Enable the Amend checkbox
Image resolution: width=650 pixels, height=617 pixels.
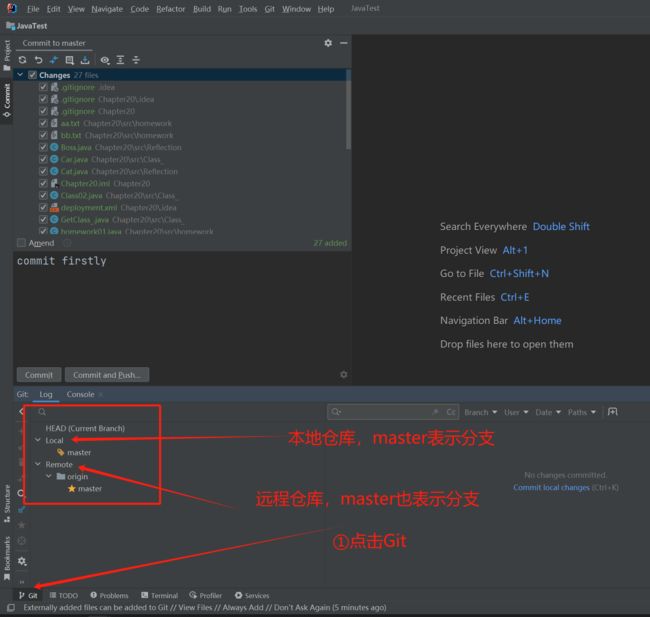[x=21, y=243]
